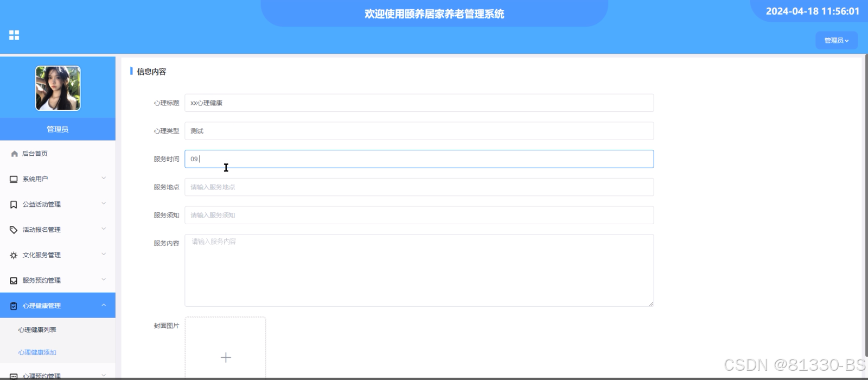This screenshot has width=868, height=380.
Task: Click the laptop icon beside 系统用户
Action: pyautogui.click(x=14, y=179)
